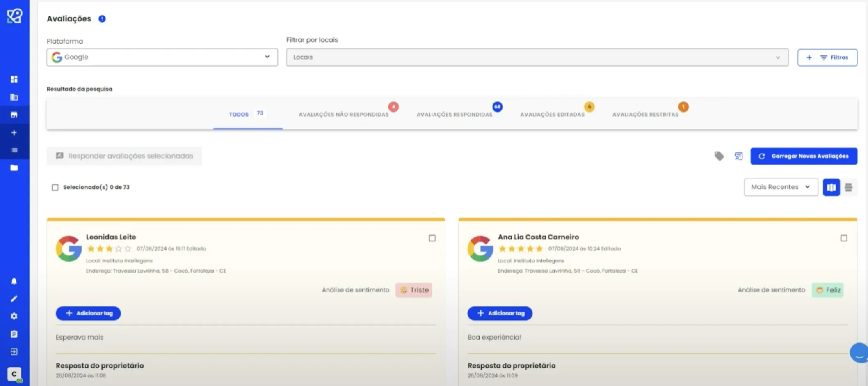
Task: Click Carregar Novas Avaliações button
Action: pyautogui.click(x=804, y=156)
